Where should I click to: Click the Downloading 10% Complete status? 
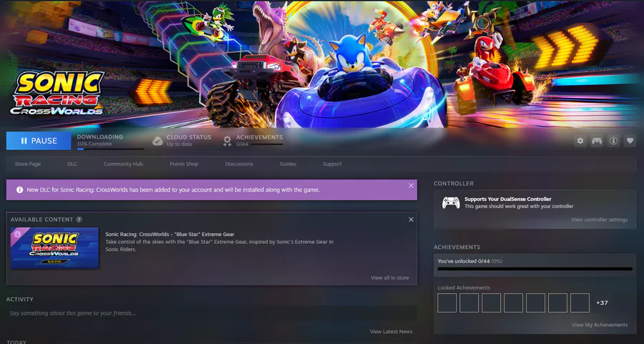(99, 140)
